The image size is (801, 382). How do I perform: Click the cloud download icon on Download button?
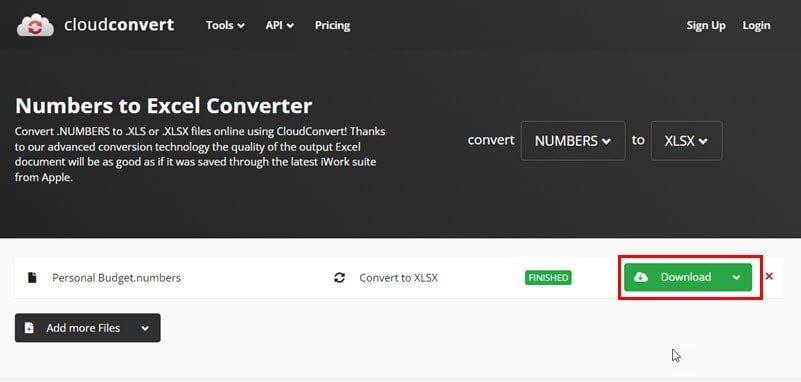click(641, 277)
